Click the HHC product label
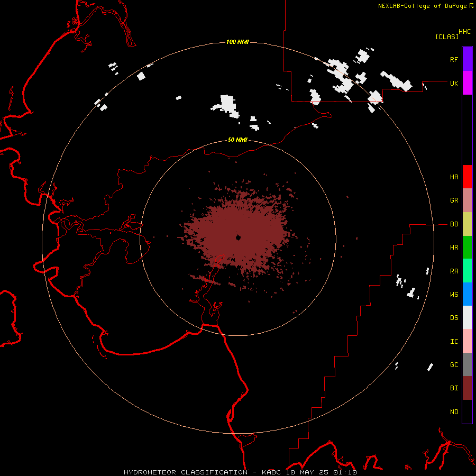The image size is (476, 476). coord(465,32)
